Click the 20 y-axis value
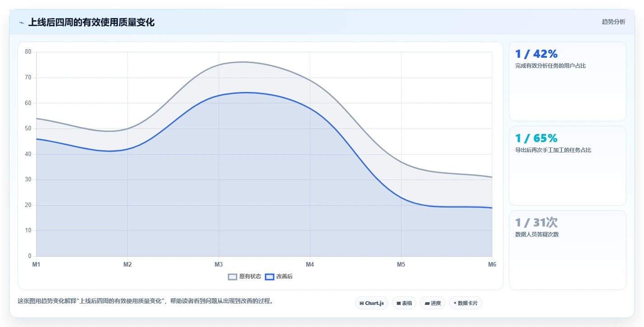This screenshot has width=644, height=327. (28, 205)
